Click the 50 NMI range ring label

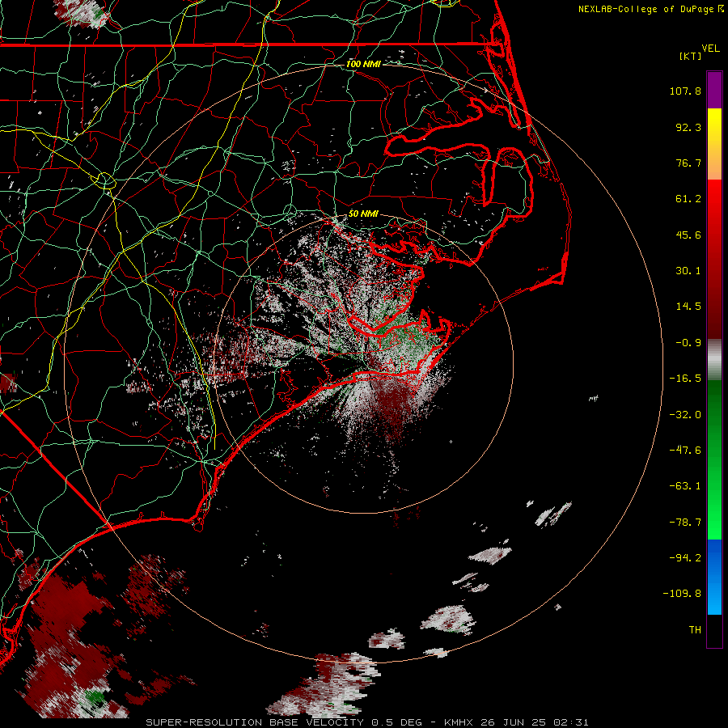point(363,214)
